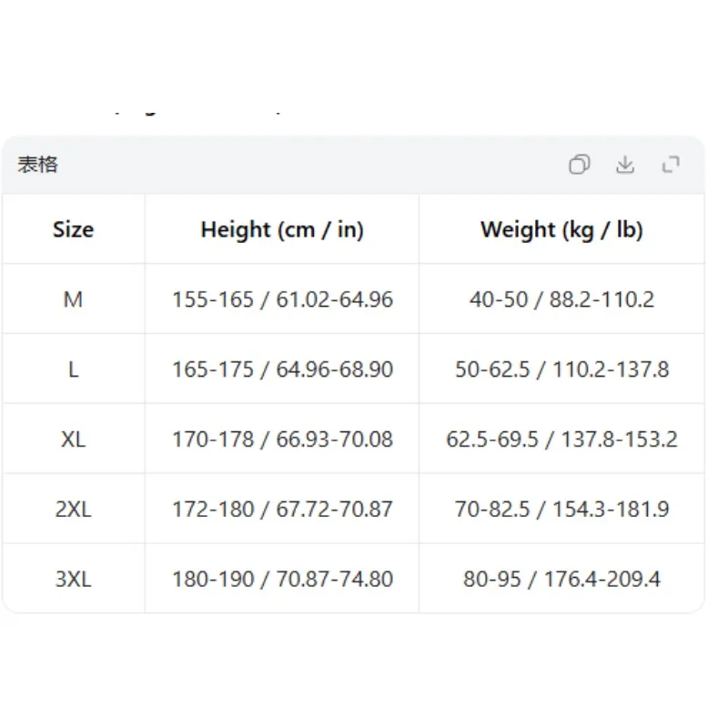Select weight cell 40-50 / 88.2-110.2

pyautogui.click(x=561, y=299)
